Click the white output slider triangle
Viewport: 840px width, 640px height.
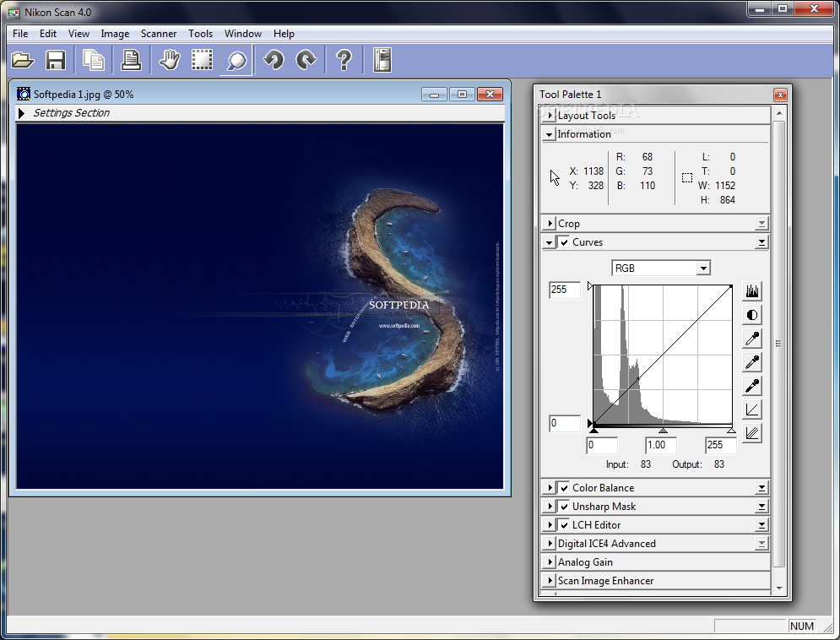pyautogui.click(x=590, y=286)
